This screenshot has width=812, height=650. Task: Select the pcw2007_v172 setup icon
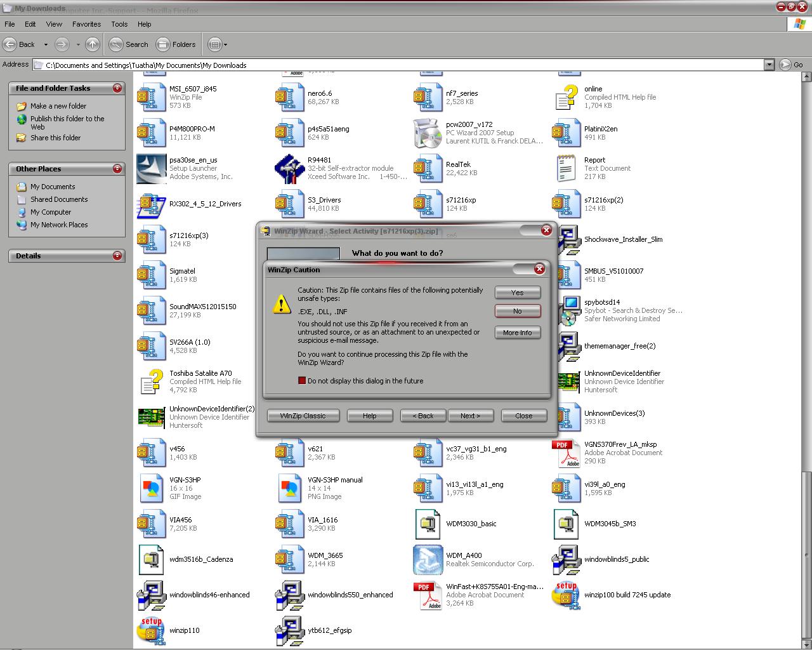tap(428, 133)
